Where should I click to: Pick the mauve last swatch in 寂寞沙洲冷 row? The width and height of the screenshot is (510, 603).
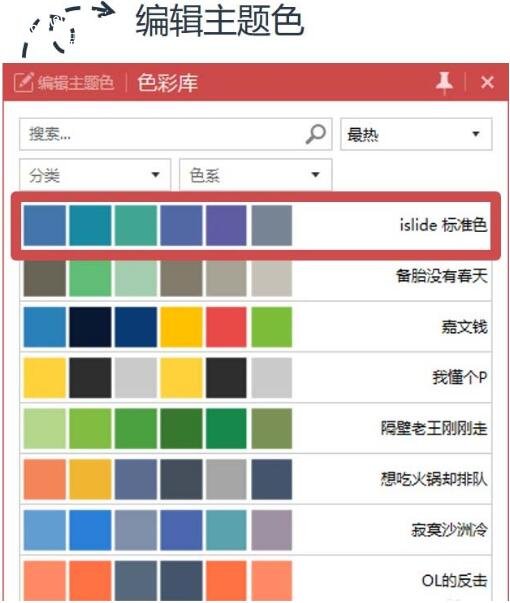click(272, 530)
